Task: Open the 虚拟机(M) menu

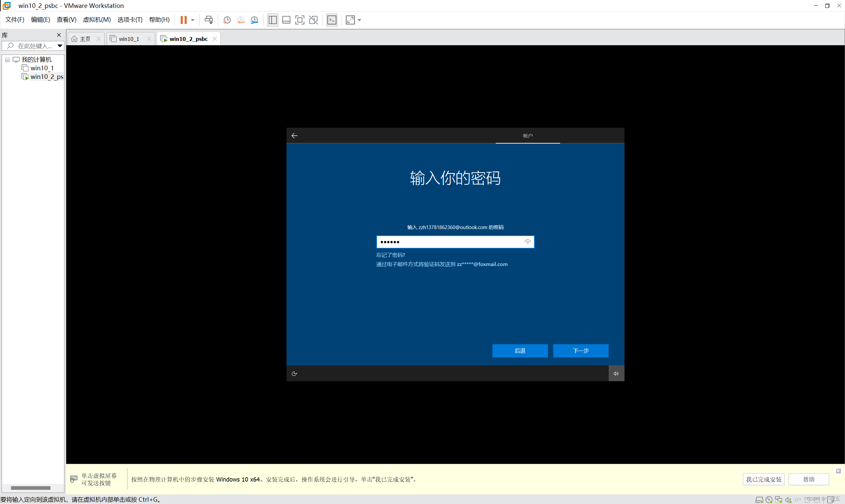Action: tap(97, 19)
